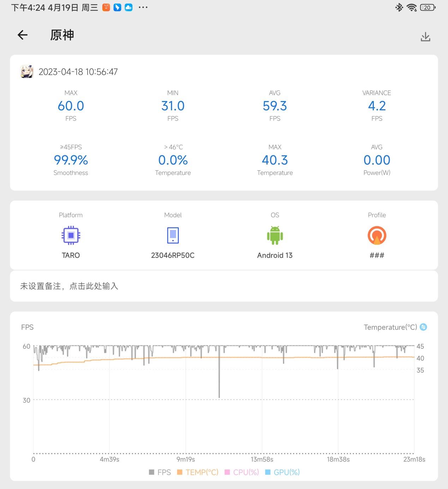Toggle FPS series in chart legend
448x489 pixels.
click(160, 472)
